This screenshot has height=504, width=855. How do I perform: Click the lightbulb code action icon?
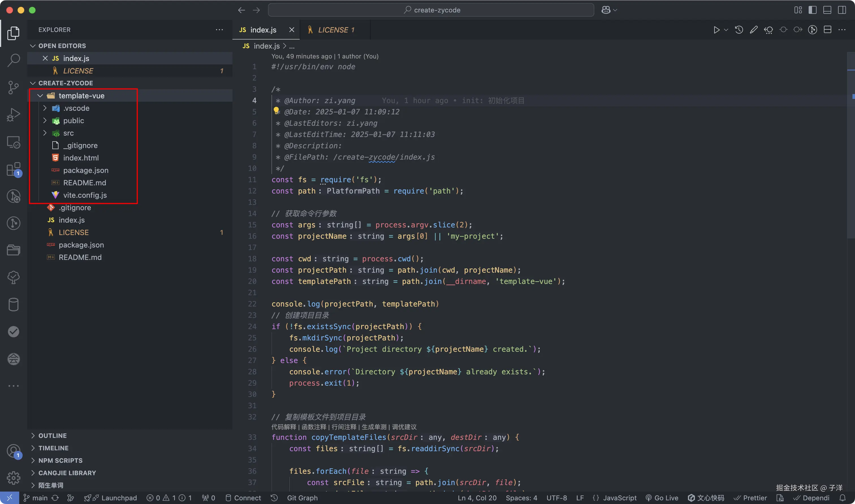276,110
